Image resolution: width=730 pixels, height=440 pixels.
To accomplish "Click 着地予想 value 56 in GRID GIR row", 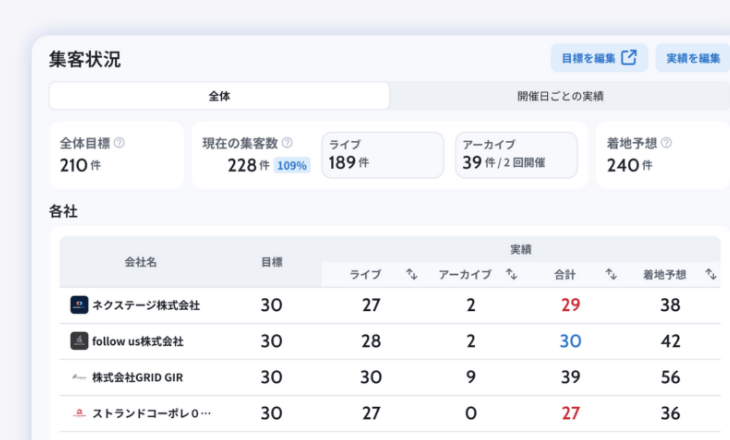I will [670, 377].
